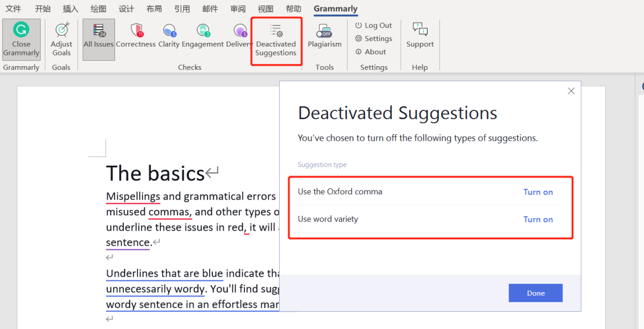Filter by Delivery suggestions

click(240, 36)
